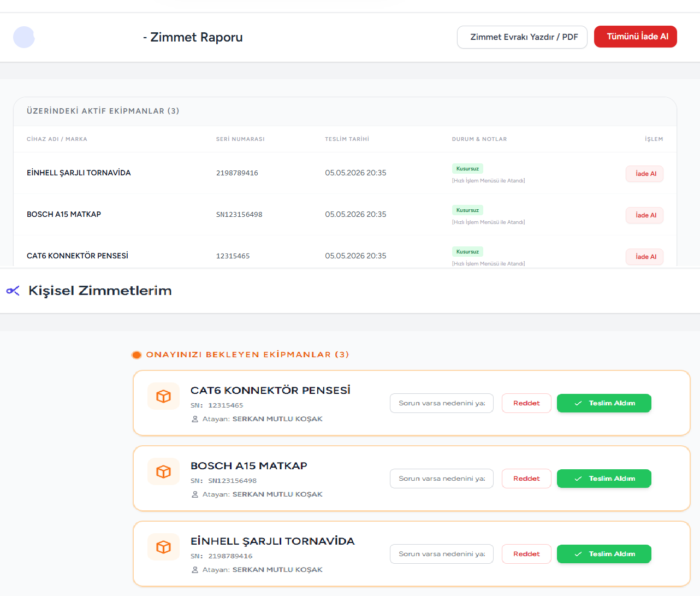The width and height of the screenshot is (700, 596).
Task: Click the round avatar beside Zimmet Raporu
Action: click(x=24, y=37)
